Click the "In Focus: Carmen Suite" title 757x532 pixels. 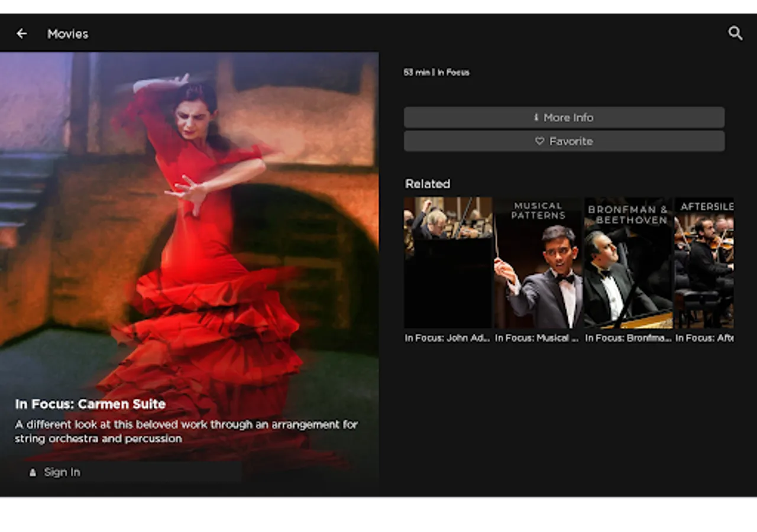click(x=90, y=404)
